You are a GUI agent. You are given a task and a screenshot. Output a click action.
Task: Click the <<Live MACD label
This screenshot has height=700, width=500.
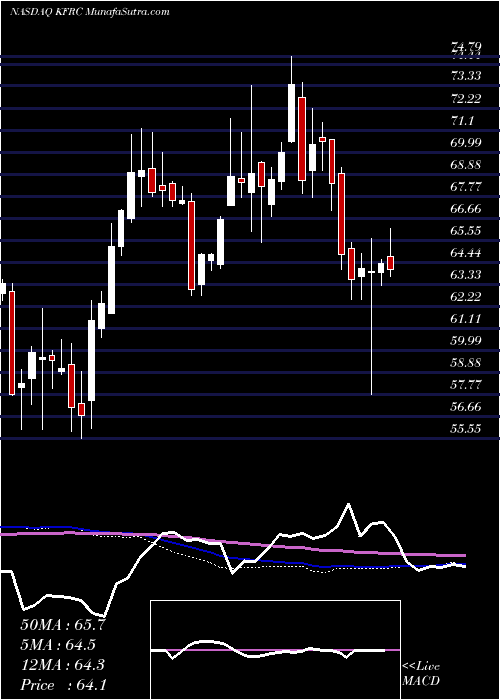pyautogui.click(x=421, y=674)
